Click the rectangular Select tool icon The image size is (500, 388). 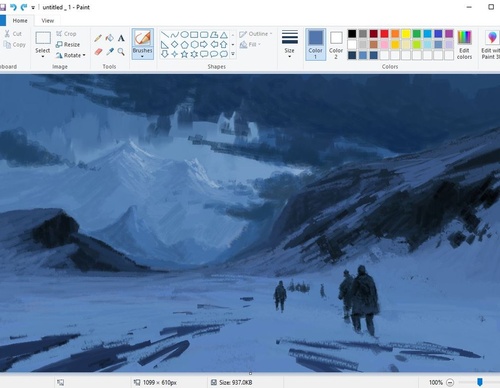[43, 38]
